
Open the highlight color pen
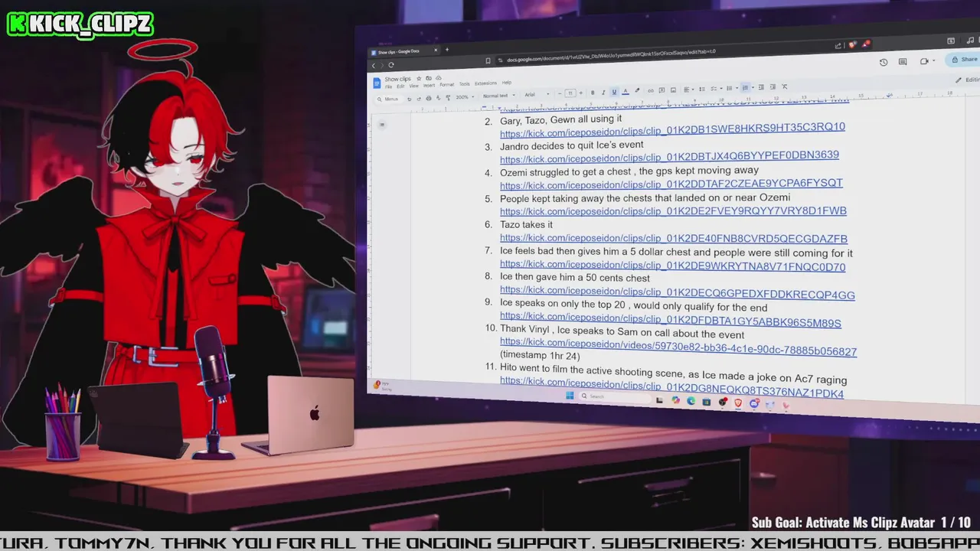tap(637, 90)
